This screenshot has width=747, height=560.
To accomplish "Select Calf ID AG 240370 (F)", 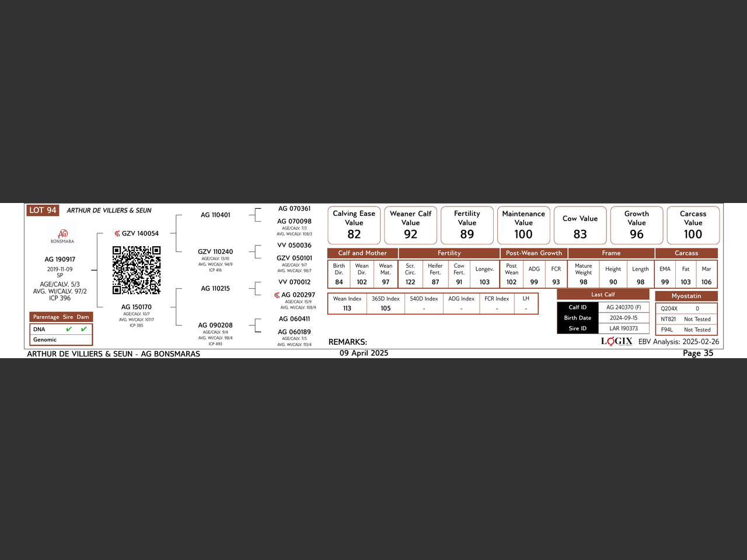I will [624, 307].
